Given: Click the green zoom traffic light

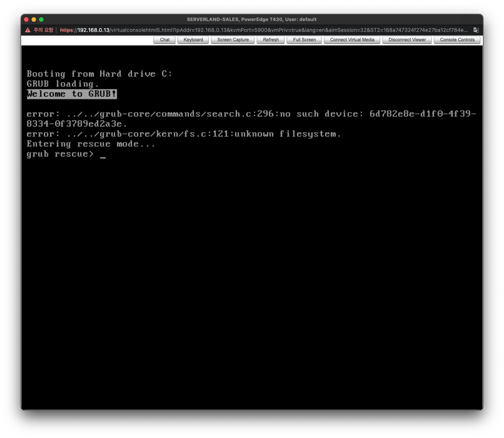Looking at the screenshot, I should 41,19.
